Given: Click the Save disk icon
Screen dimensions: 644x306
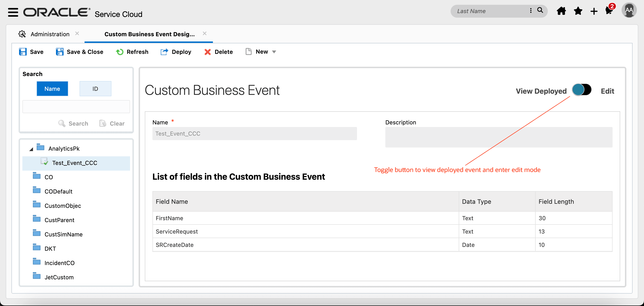Looking at the screenshot, I should [x=23, y=52].
